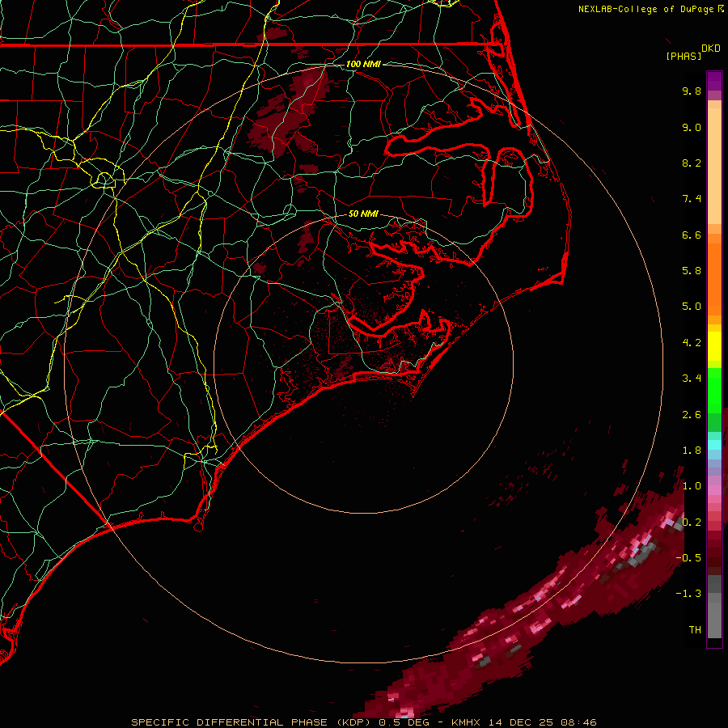This screenshot has width=728, height=728.
Task: Click the [PHAS] legend unit label
Action: pyautogui.click(x=684, y=57)
